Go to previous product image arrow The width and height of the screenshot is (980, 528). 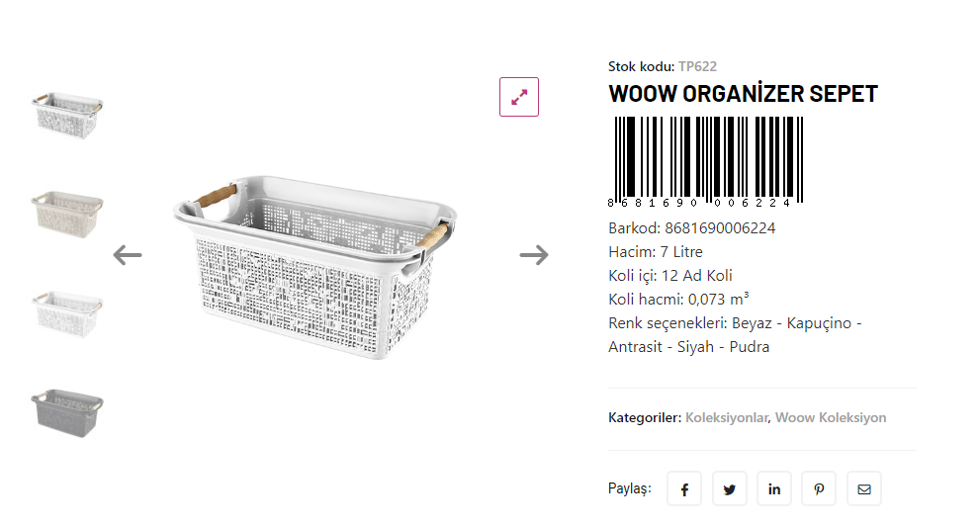[x=128, y=255]
